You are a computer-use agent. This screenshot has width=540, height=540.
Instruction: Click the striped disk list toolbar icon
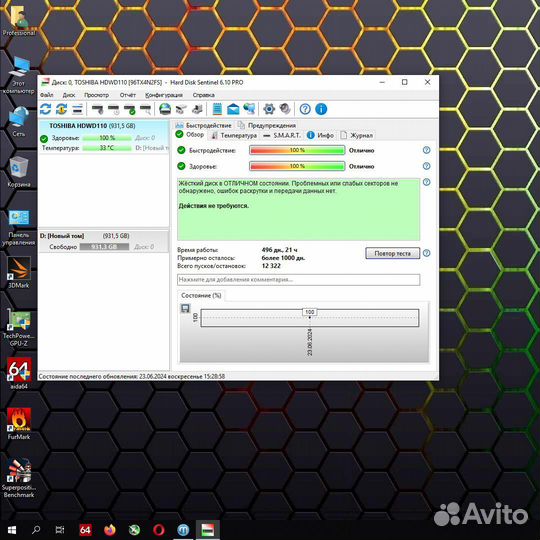click(x=77, y=109)
